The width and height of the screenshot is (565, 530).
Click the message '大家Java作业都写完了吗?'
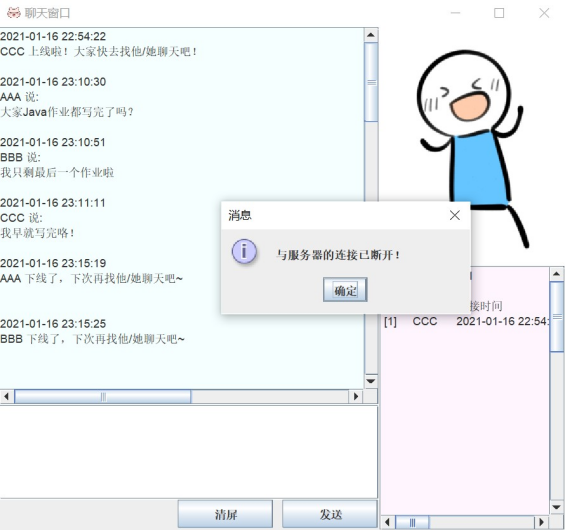pos(67,112)
